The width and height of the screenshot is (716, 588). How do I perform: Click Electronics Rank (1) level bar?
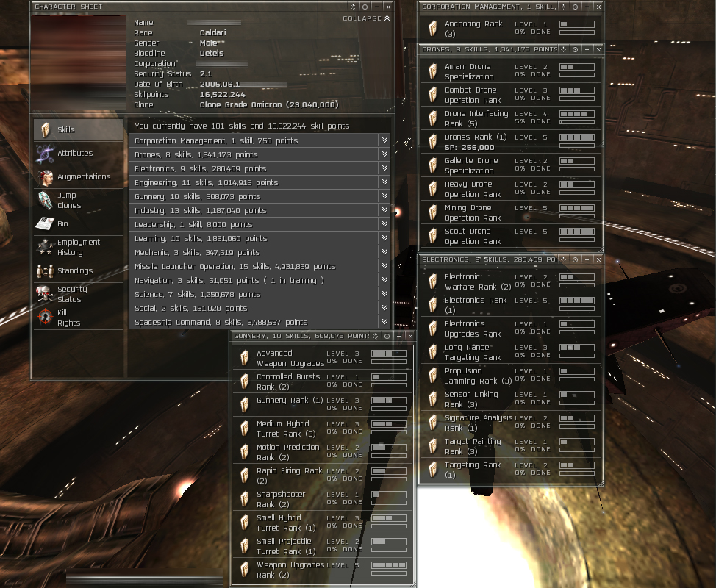577,301
